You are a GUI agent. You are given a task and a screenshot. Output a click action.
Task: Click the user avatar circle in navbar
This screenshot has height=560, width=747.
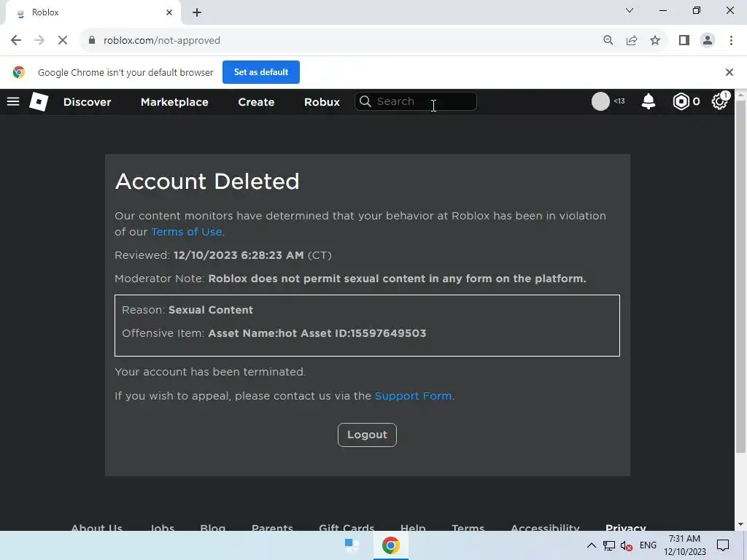(600, 101)
